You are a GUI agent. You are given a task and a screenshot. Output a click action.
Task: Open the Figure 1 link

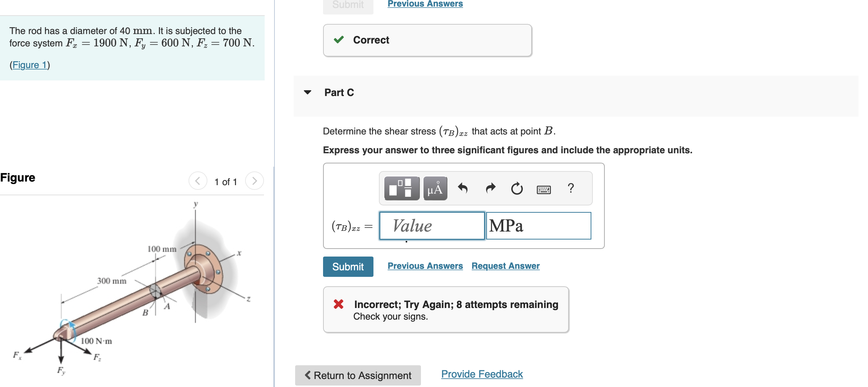[x=30, y=65]
